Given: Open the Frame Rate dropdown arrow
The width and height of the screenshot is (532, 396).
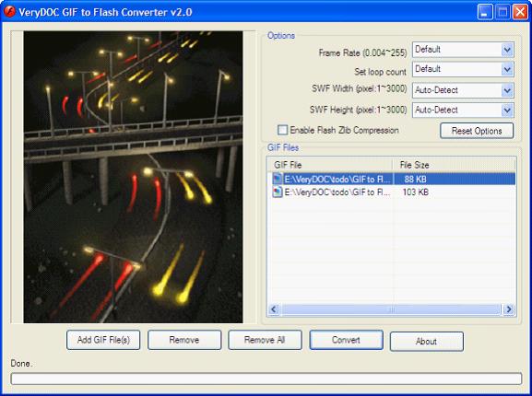Looking at the screenshot, I should pyautogui.click(x=507, y=50).
